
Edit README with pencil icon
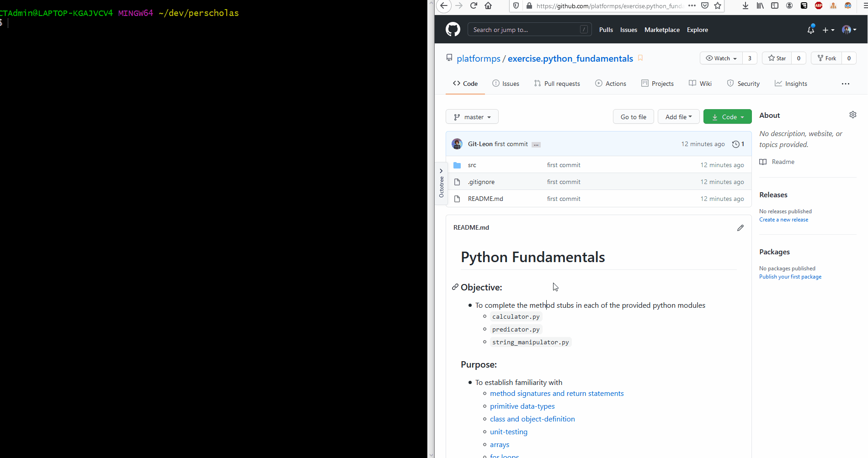pyautogui.click(x=740, y=228)
